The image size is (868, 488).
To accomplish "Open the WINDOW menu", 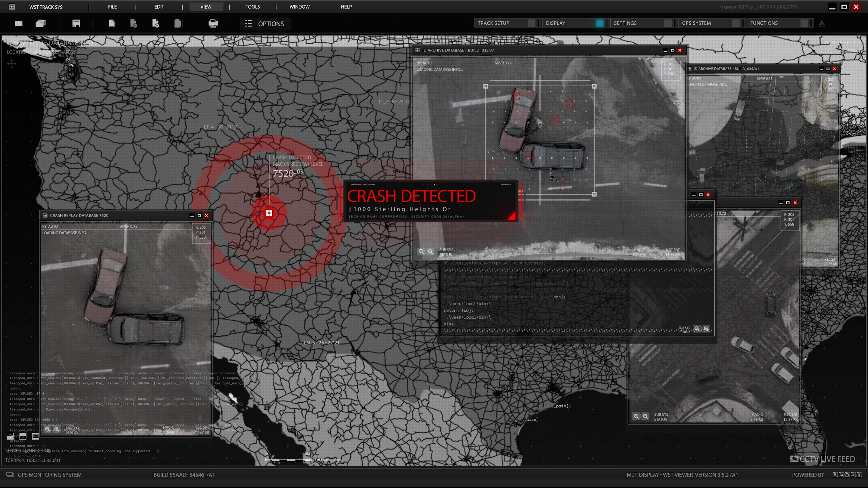I will coord(299,7).
